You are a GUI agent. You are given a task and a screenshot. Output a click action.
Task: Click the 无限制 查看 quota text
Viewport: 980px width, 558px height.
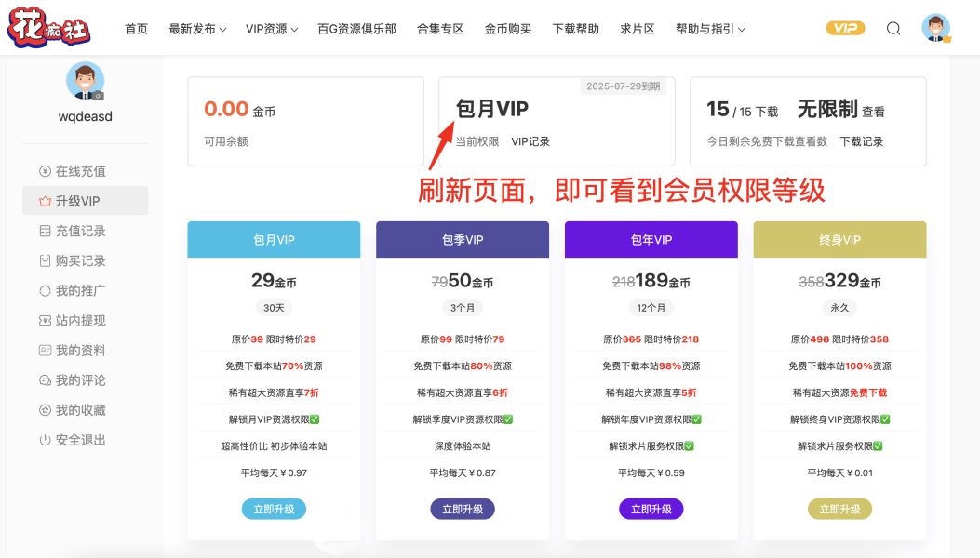(840, 110)
